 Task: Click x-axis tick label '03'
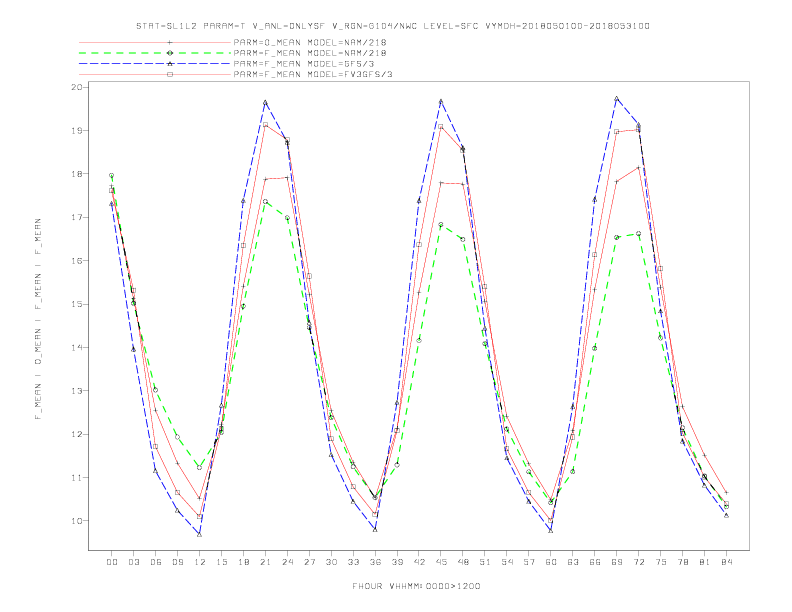coord(134,562)
